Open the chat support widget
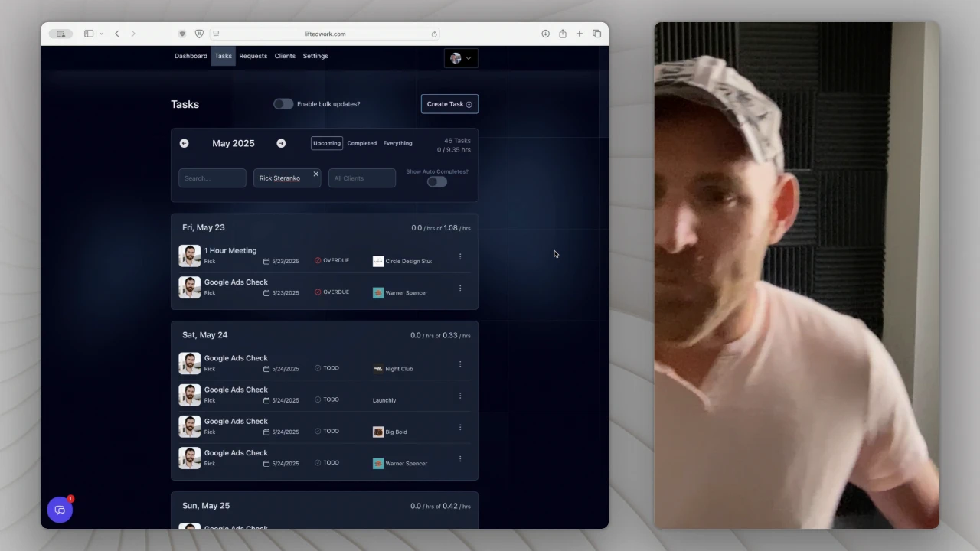 pyautogui.click(x=60, y=510)
